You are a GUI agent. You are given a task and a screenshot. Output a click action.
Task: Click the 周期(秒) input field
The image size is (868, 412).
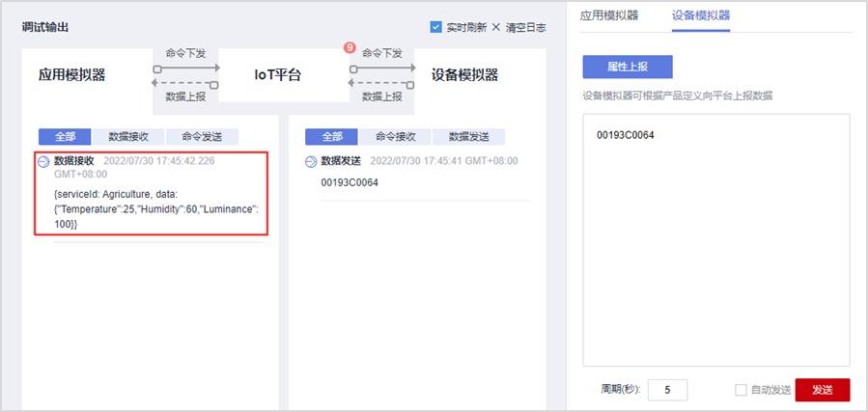tap(667, 390)
